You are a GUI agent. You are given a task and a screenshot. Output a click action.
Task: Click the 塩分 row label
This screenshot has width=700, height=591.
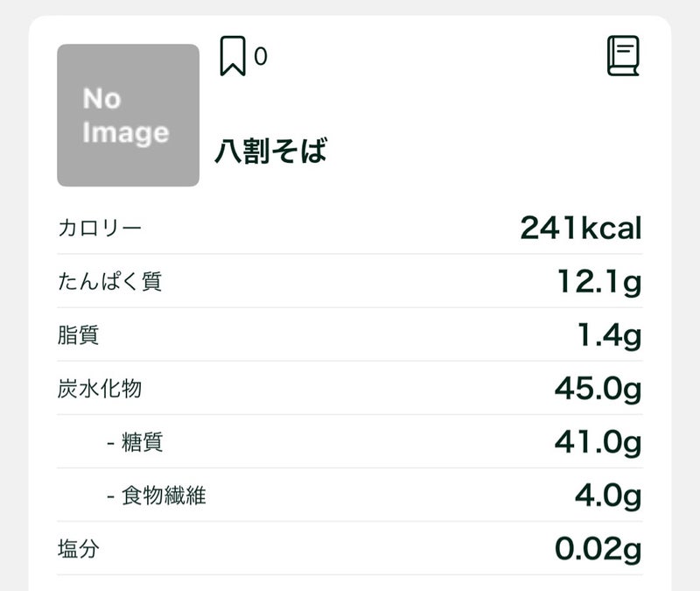click(79, 549)
